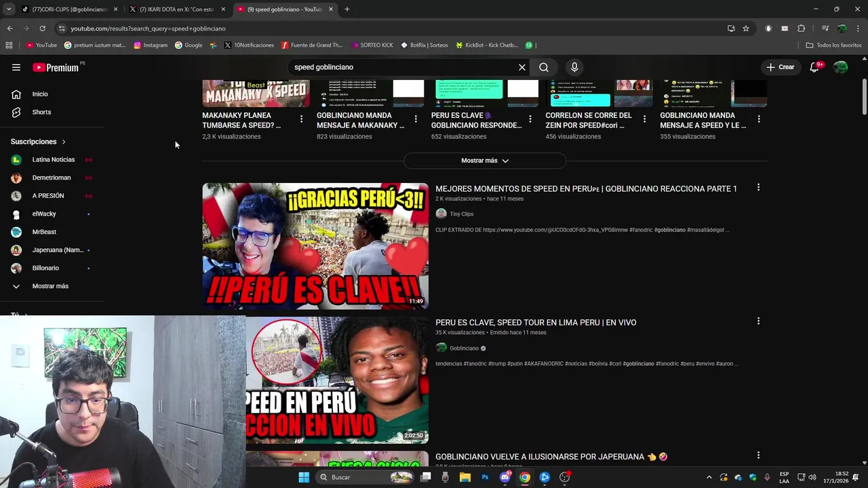Open Discord from the taskbar
Screen dimensions: 868x488
[505, 477]
